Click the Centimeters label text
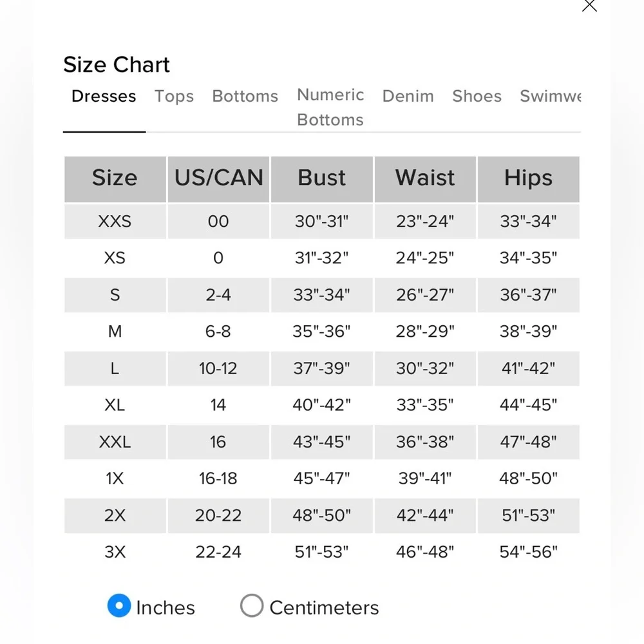644x644 pixels. tap(324, 608)
